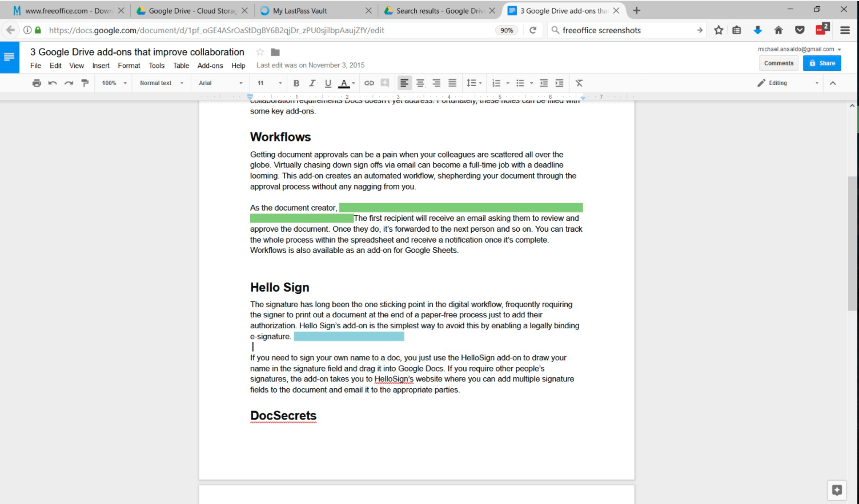
Task: Open a new browser tab
Action: click(636, 10)
